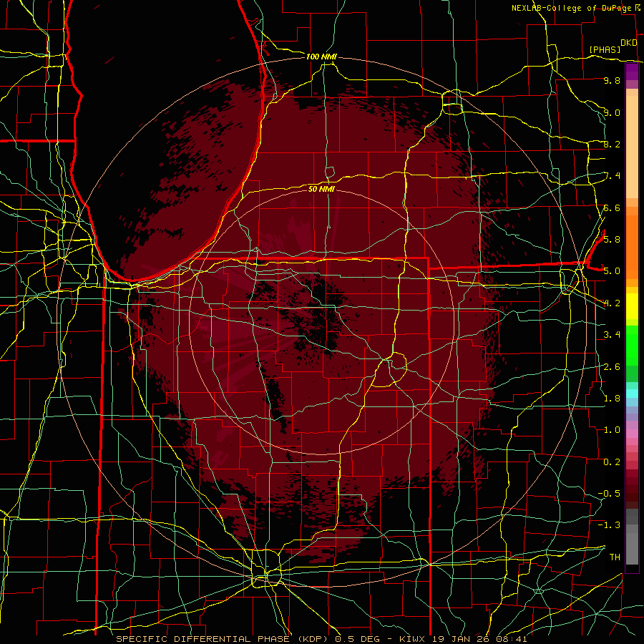Select the orange band of the color bar
The image size is (644, 644).
pyautogui.click(x=632, y=246)
